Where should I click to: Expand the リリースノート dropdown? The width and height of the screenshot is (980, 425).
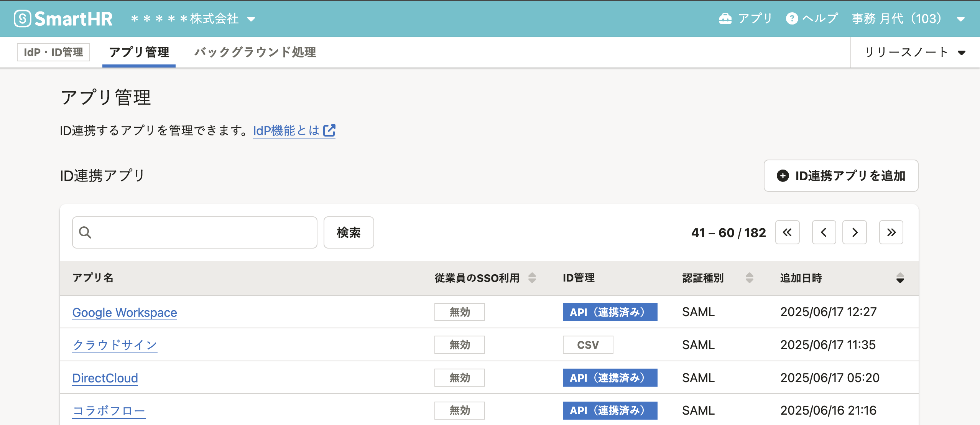pyautogui.click(x=915, y=52)
